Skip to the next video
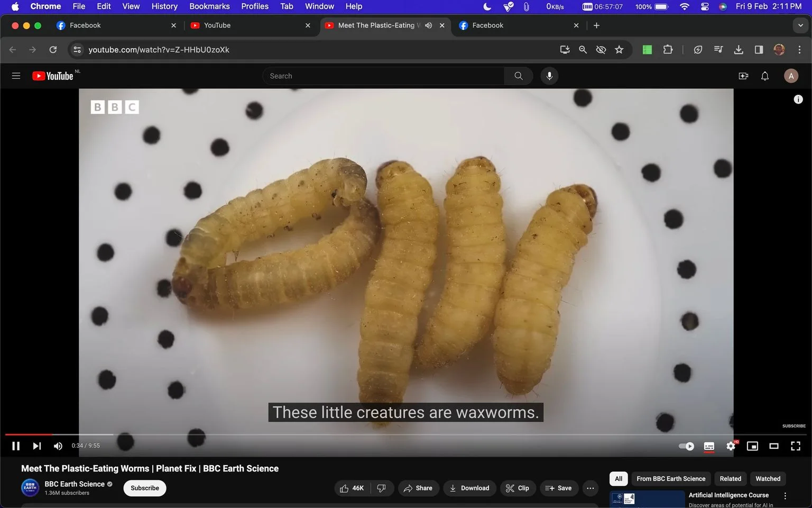Image resolution: width=812 pixels, height=508 pixels. click(36, 446)
